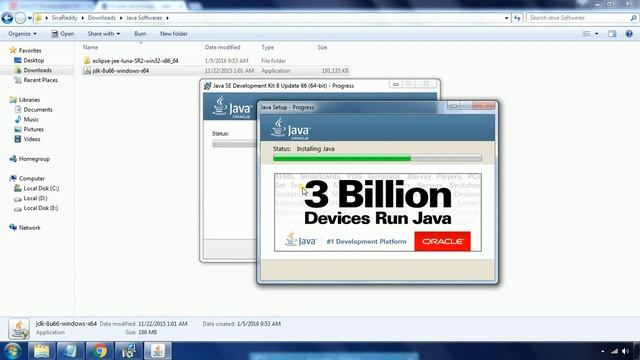The width and height of the screenshot is (640, 360).
Task: Select the eclipse-jee-luna-SR2-win32-x86_64 folder
Action: 135,61
